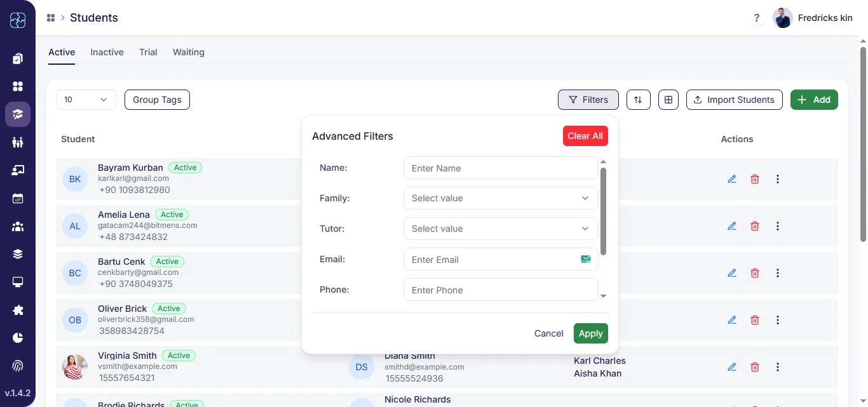Open the calendar icon in sidebar

point(18,198)
